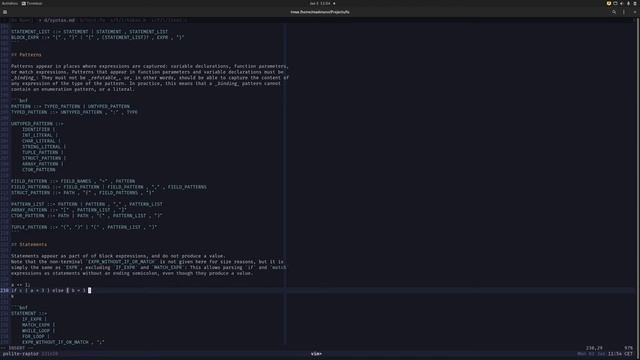Click the 'TUPLE_PATTERN ::=' grammar line
The height and width of the screenshot is (360, 640).
pos(84,227)
